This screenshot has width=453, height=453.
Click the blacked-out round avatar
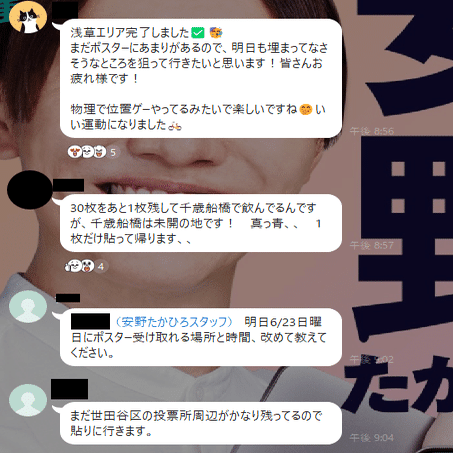pyautogui.click(x=30, y=190)
